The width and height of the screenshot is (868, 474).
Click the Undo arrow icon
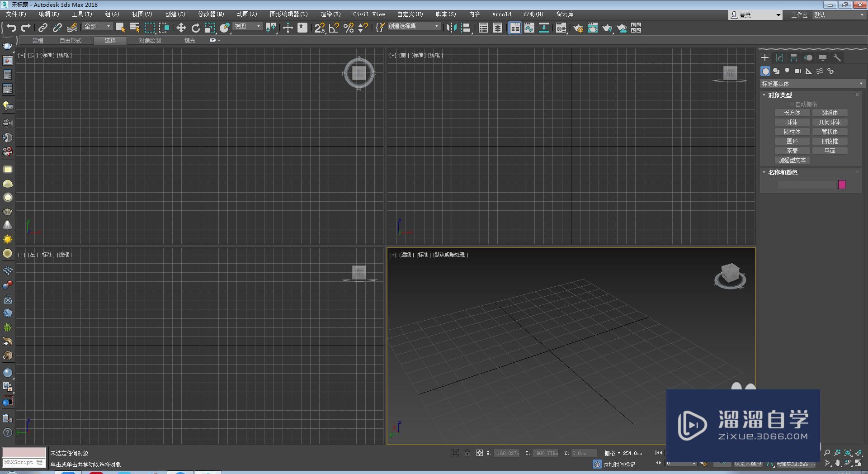11,28
